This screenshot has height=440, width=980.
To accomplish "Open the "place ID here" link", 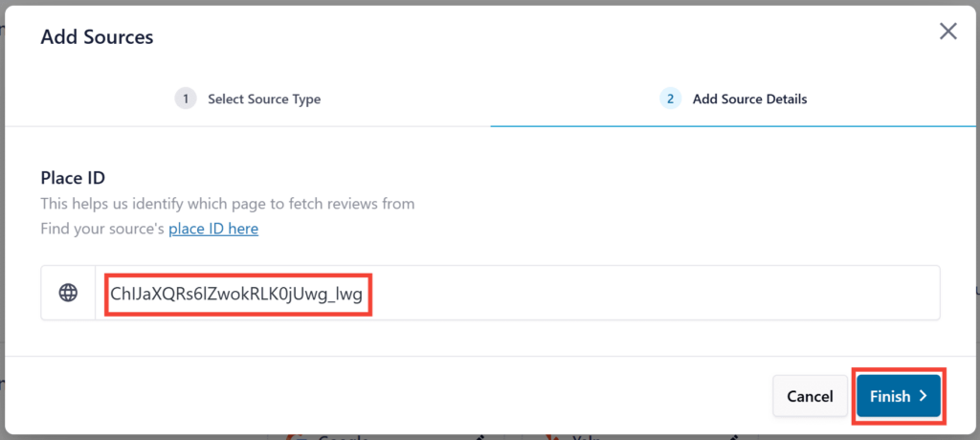I will pyautogui.click(x=213, y=229).
